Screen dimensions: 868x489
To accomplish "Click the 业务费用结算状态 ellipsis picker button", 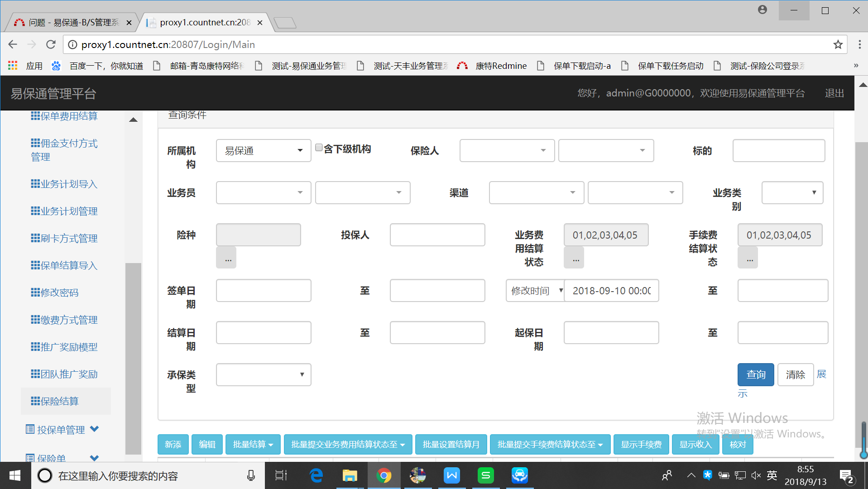I will [574, 258].
